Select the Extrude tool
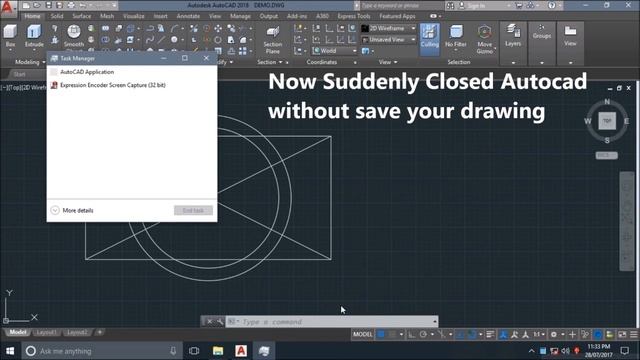The image size is (640, 360). [34, 36]
